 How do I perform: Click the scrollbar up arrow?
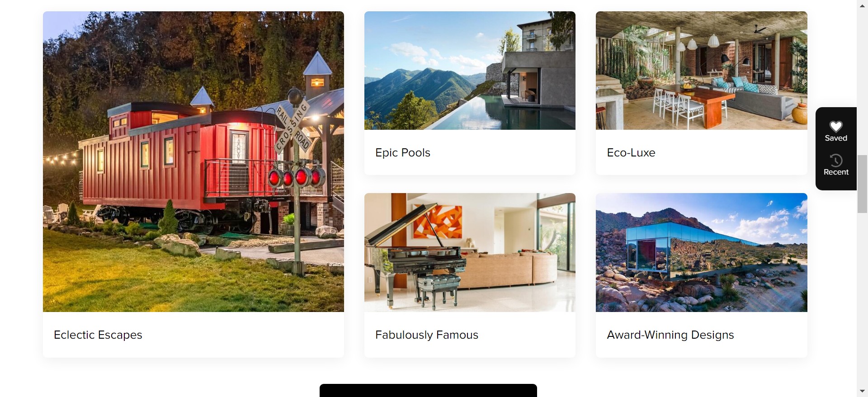(862, 5)
